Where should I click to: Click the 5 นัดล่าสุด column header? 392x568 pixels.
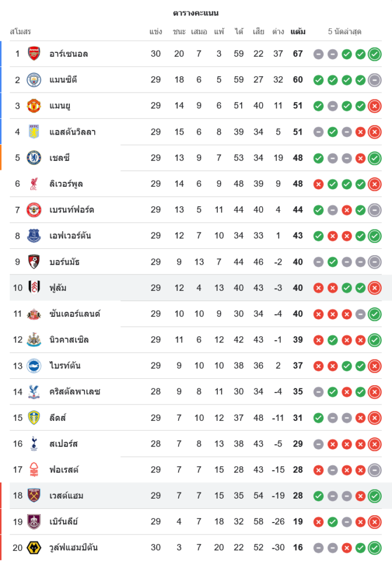[x=344, y=32]
